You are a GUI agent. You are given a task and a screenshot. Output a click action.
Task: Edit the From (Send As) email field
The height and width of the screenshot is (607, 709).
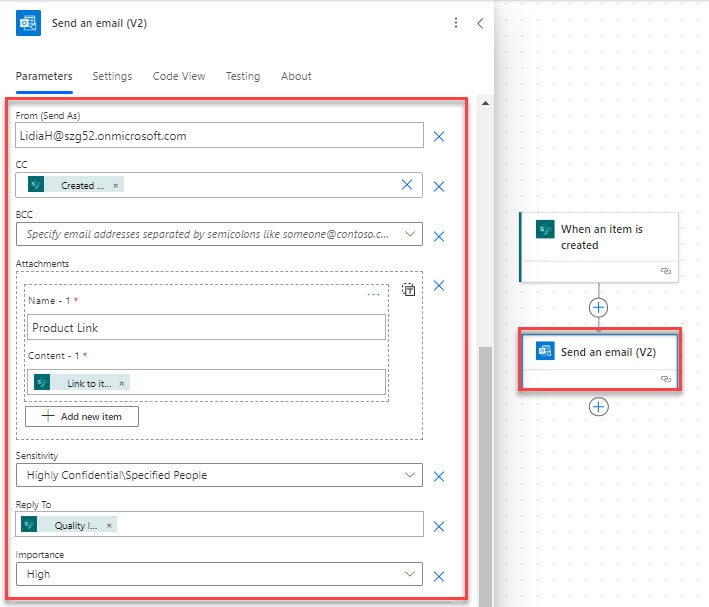tap(219, 135)
